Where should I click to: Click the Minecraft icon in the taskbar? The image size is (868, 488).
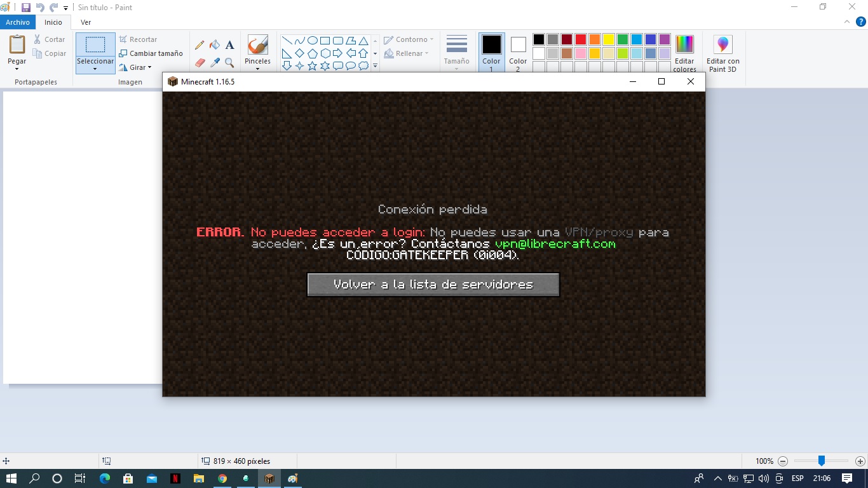[x=269, y=478]
